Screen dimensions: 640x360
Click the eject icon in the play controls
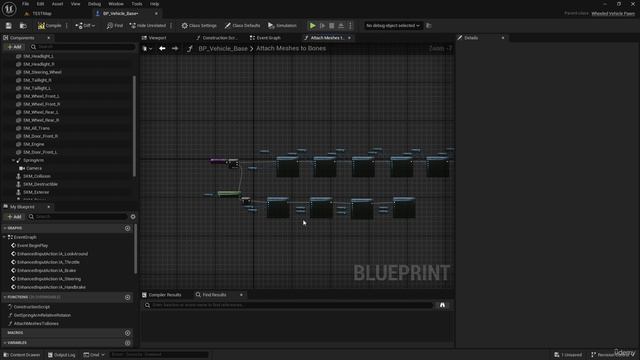pyautogui.click(x=341, y=26)
